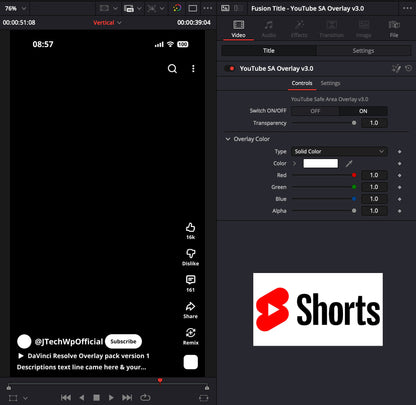Open viewer options three-dots menu

point(208,8)
